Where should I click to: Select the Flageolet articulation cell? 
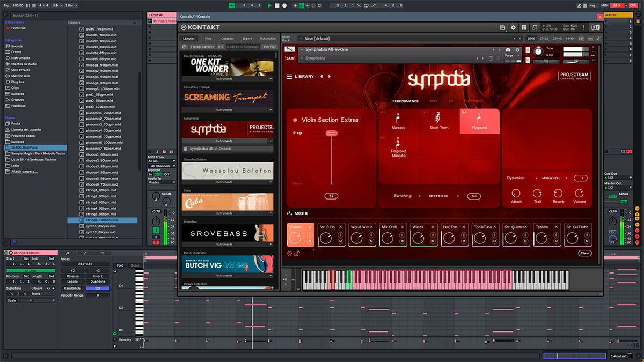(479, 121)
